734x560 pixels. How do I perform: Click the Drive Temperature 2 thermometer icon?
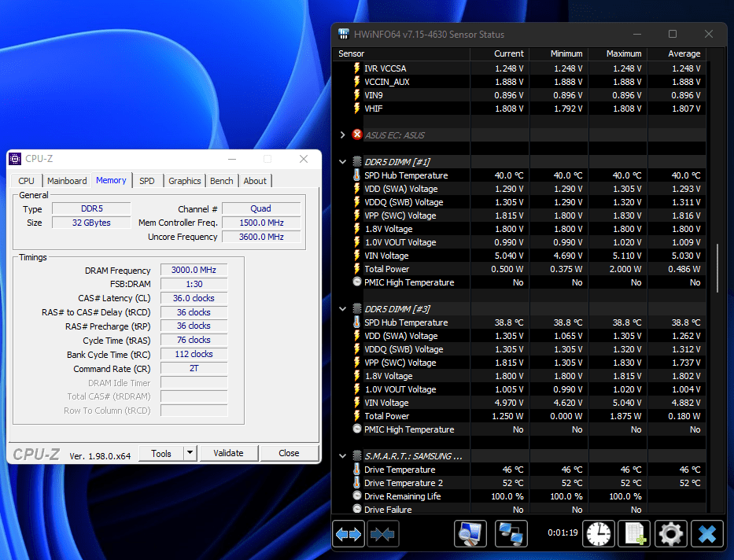point(356,482)
